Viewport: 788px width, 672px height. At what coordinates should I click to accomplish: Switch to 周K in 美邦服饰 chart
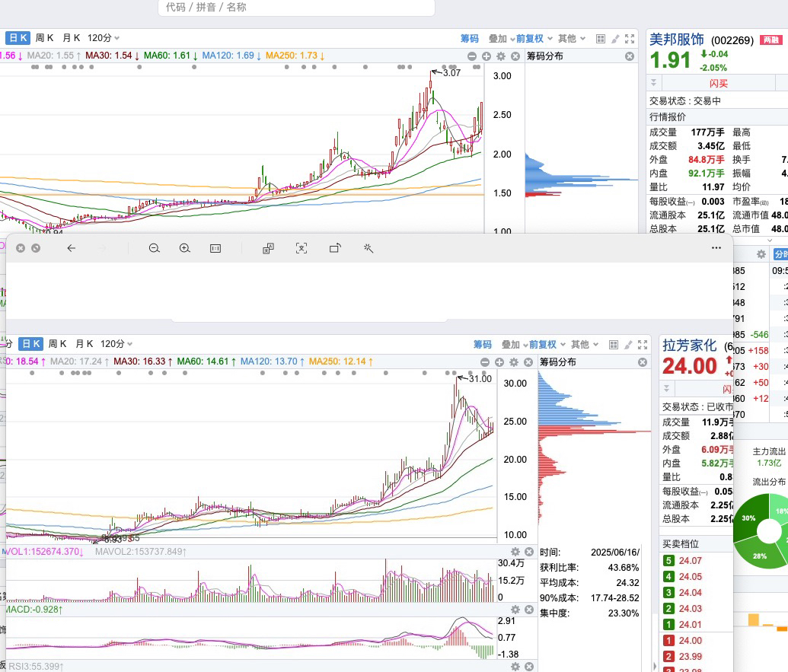[x=44, y=38]
